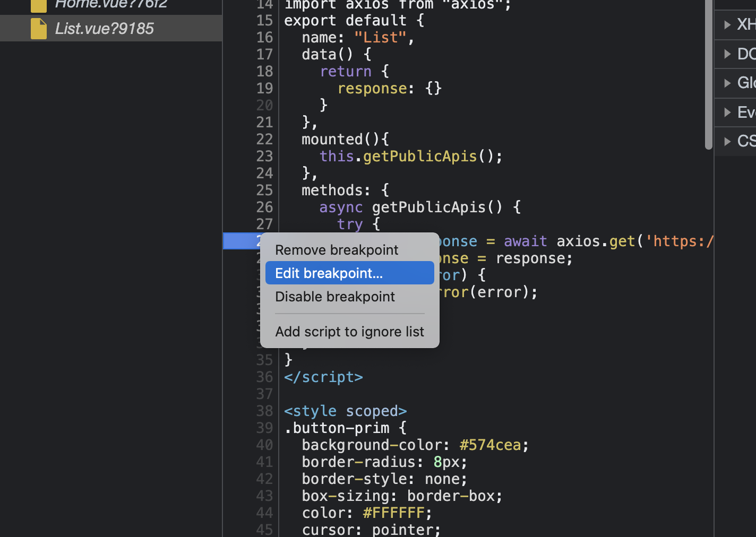Choose Add script to ignore list
The height and width of the screenshot is (537, 756).
(x=349, y=332)
